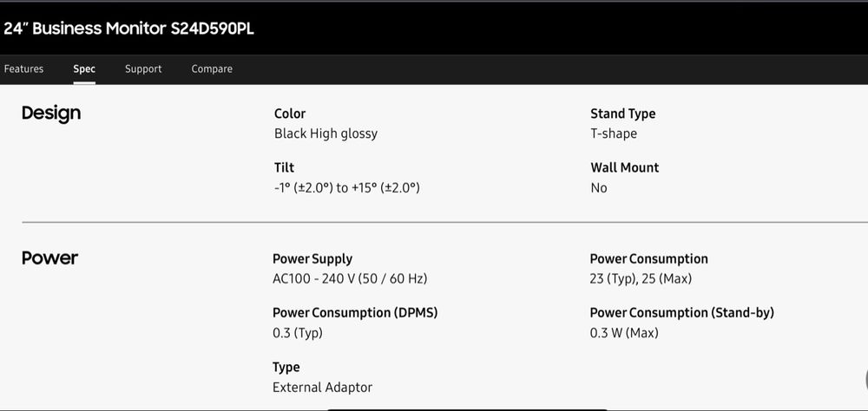Click the Power Supply label

[312, 258]
